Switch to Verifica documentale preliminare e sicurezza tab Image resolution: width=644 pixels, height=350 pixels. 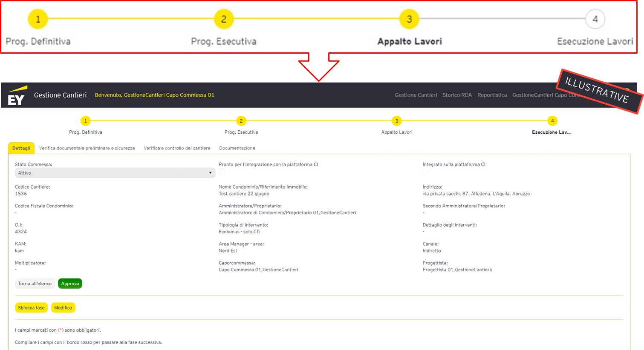click(87, 148)
